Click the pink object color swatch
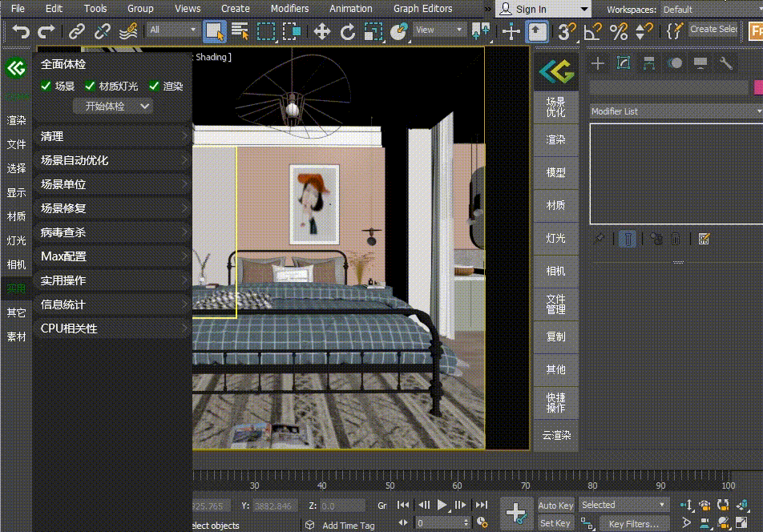 758,87
